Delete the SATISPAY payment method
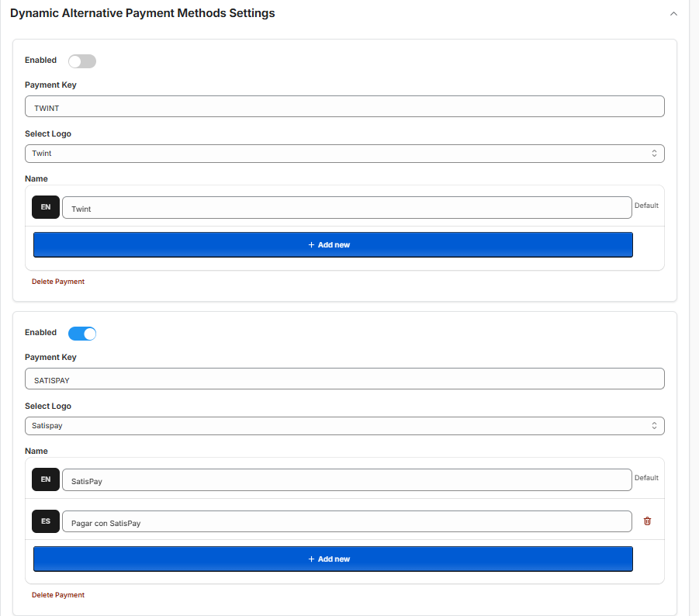Image resolution: width=699 pixels, height=616 pixels. coord(58,595)
